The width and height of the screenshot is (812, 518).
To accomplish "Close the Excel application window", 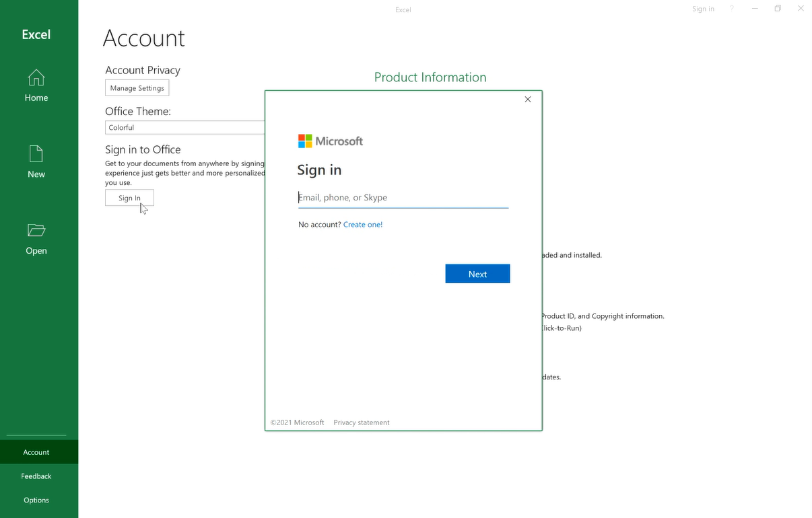I will pyautogui.click(x=801, y=9).
